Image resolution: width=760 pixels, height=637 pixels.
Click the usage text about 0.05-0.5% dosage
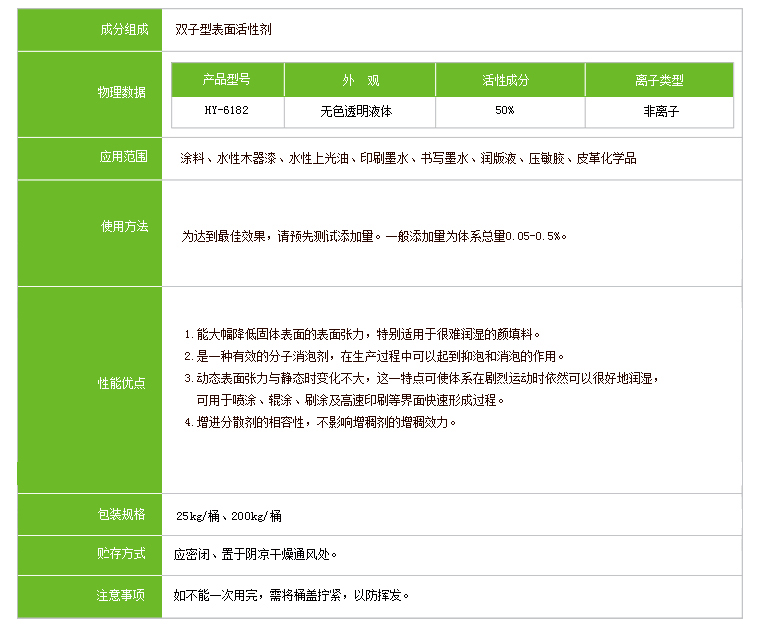[x=374, y=236]
